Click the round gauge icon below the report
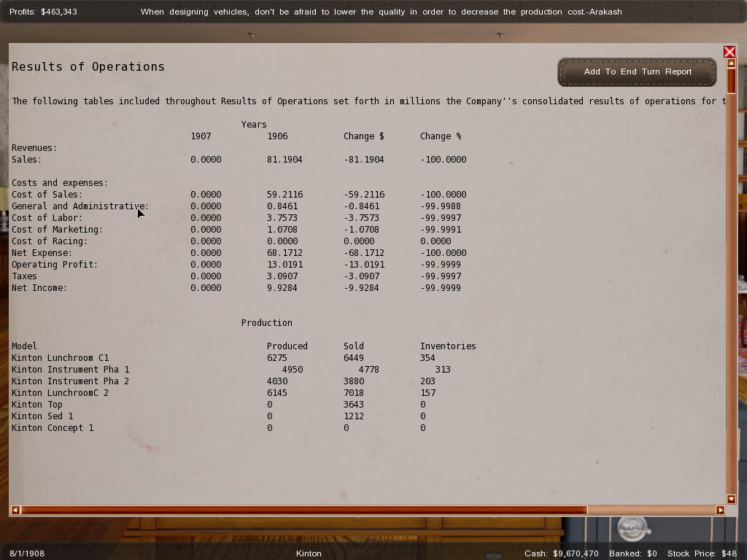Viewport: 747px width, 560px height. pyautogui.click(x=632, y=526)
